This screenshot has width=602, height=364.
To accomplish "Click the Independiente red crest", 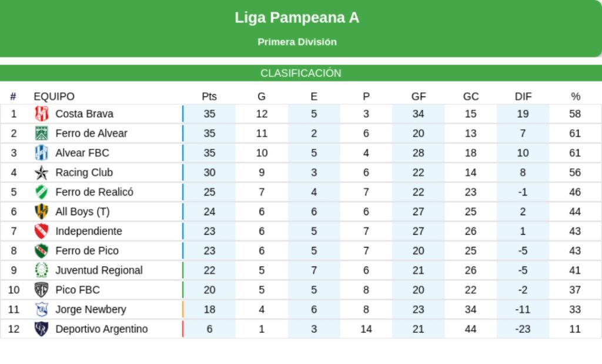I will point(42,231).
